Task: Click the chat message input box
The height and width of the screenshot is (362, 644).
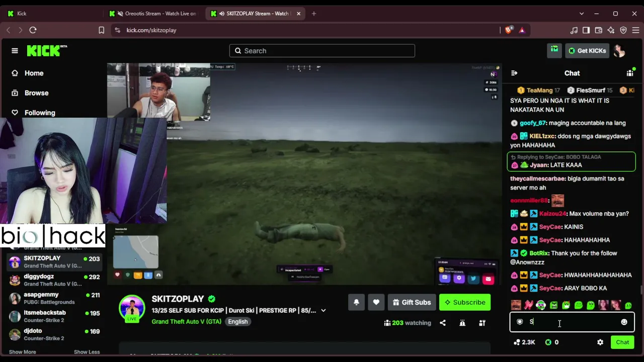Action: (572, 322)
